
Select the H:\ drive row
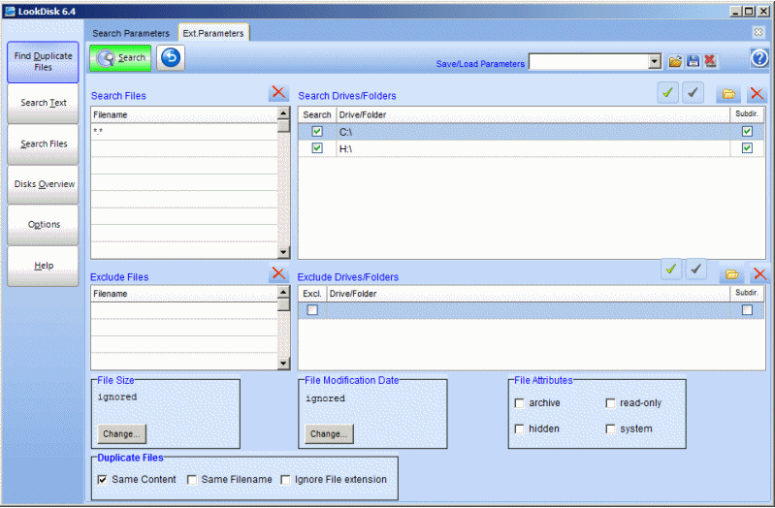pos(533,148)
